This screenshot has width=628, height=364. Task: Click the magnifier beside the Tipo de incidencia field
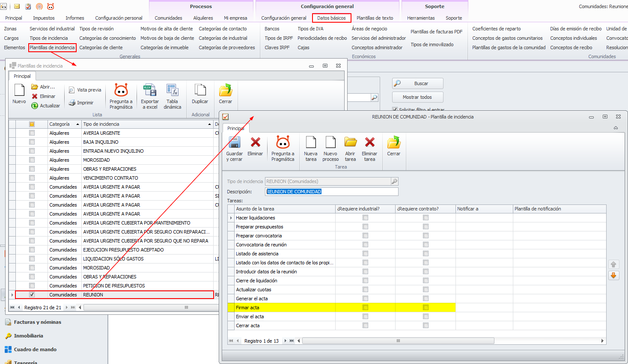394,181
